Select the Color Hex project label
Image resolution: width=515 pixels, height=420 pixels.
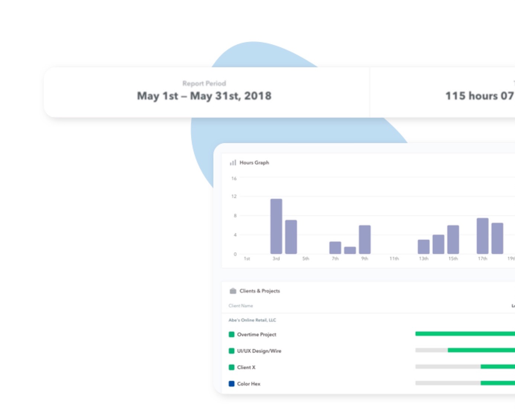point(249,384)
